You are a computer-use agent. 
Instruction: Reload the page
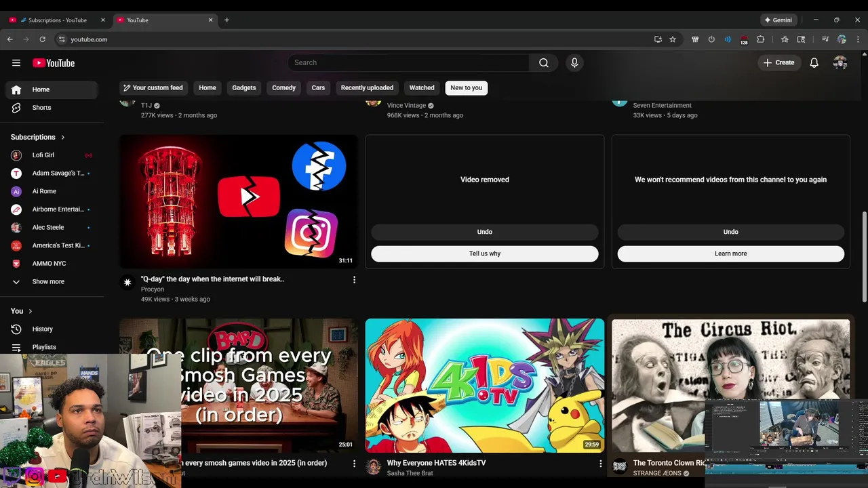[x=43, y=39]
